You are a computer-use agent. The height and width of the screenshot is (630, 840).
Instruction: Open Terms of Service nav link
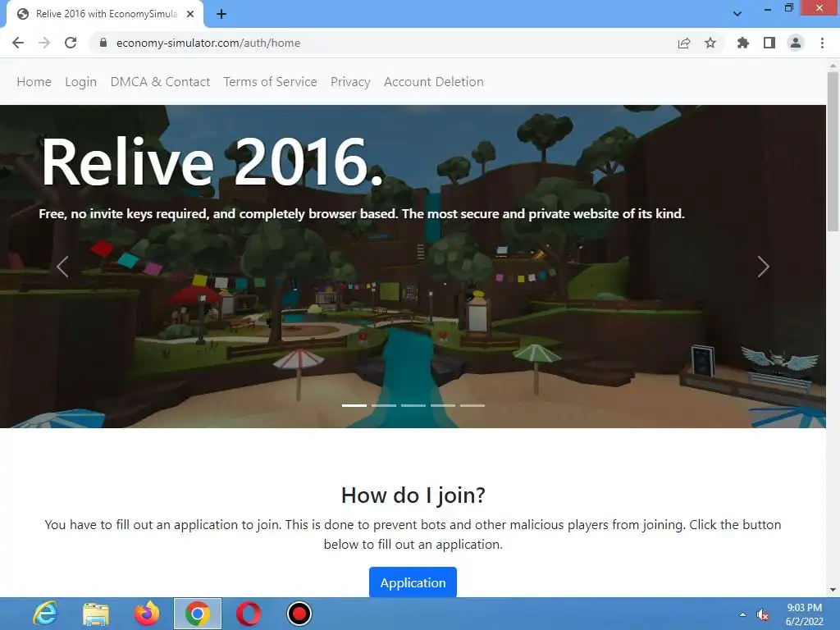(x=270, y=82)
